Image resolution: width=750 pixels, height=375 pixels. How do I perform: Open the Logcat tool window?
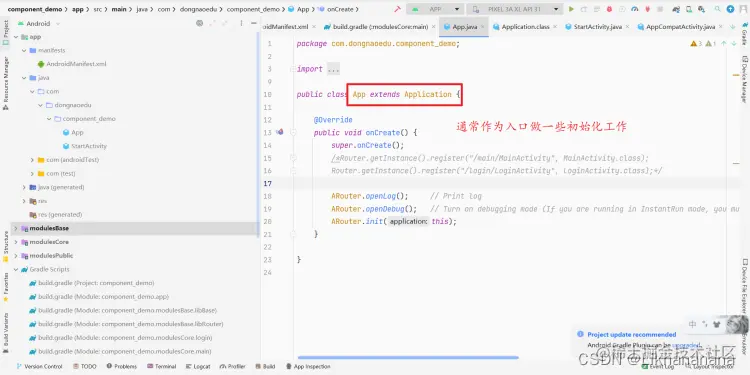[198, 366]
